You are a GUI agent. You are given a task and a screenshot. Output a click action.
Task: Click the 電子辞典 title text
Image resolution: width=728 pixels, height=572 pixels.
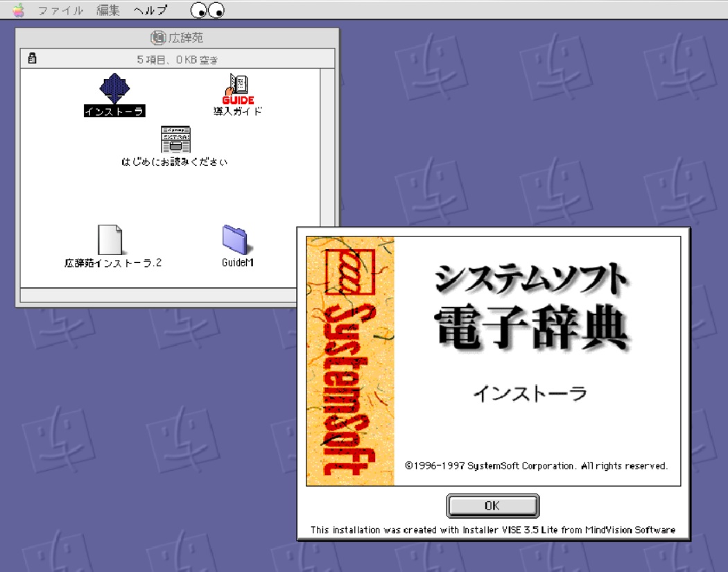pyautogui.click(x=531, y=328)
